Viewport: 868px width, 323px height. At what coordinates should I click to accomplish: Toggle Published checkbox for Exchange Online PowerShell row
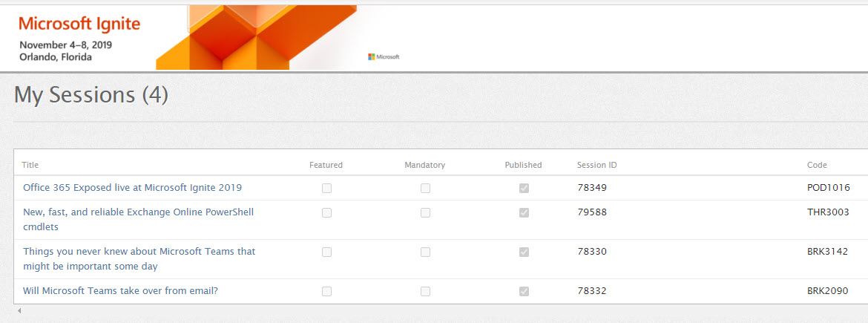(524, 213)
